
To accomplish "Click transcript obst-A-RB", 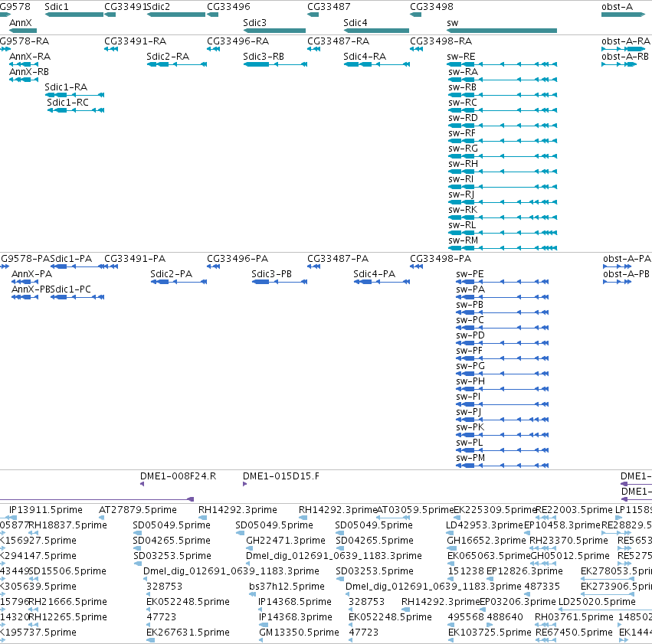I will [625, 56].
